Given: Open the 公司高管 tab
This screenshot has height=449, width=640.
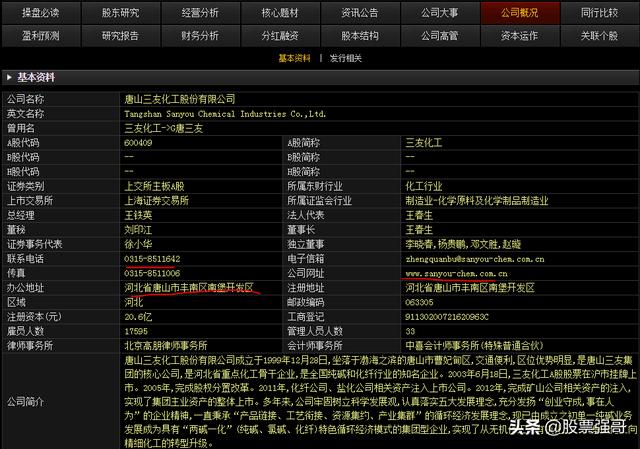Looking at the screenshot, I should click(440, 36).
